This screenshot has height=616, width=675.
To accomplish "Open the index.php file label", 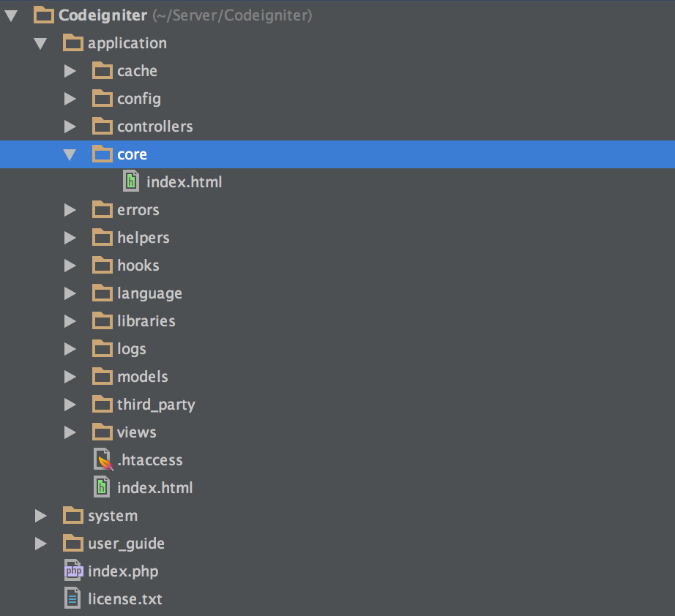I will 123,571.
